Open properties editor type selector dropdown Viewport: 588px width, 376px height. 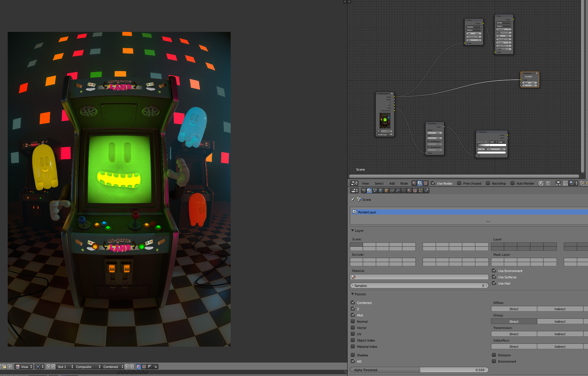pos(354,191)
